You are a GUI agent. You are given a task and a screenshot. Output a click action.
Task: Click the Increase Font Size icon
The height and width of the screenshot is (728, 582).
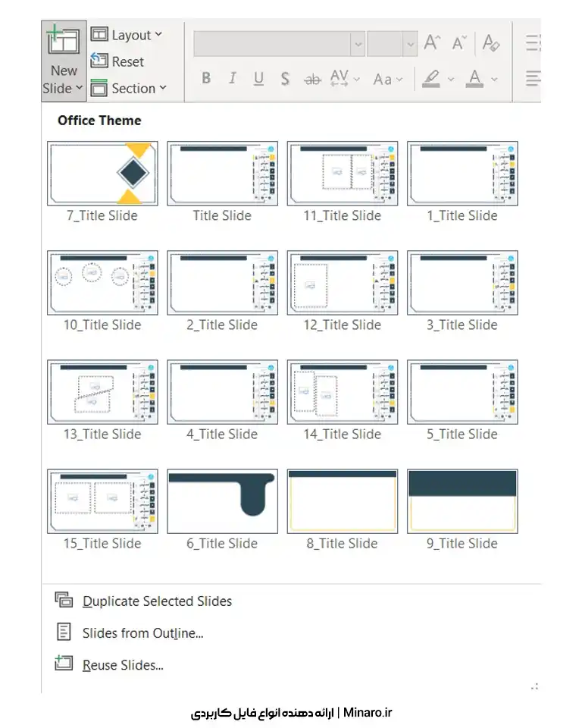[432, 43]
